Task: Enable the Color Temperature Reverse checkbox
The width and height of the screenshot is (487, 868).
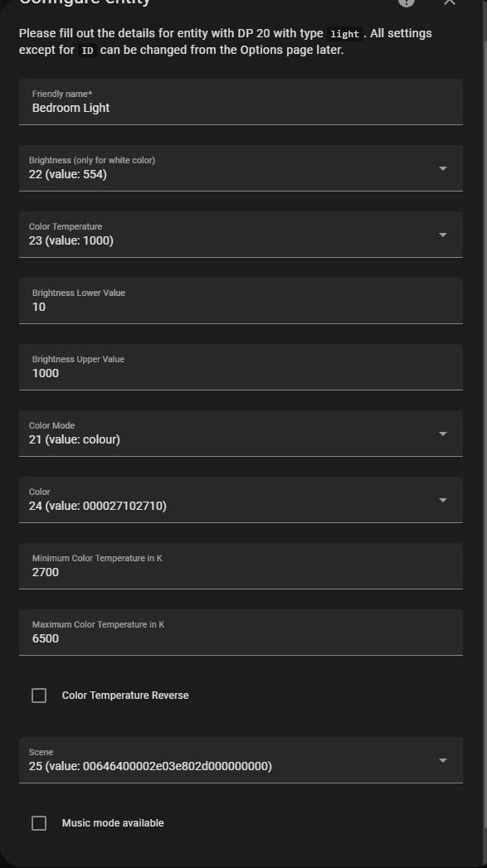Action: 38,695
